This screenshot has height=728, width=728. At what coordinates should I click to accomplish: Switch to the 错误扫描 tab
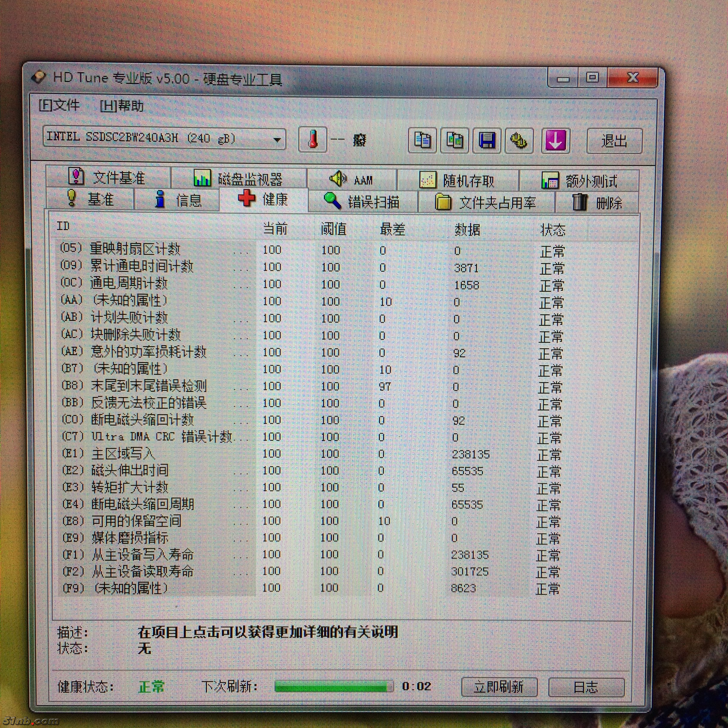click(363, 202)
